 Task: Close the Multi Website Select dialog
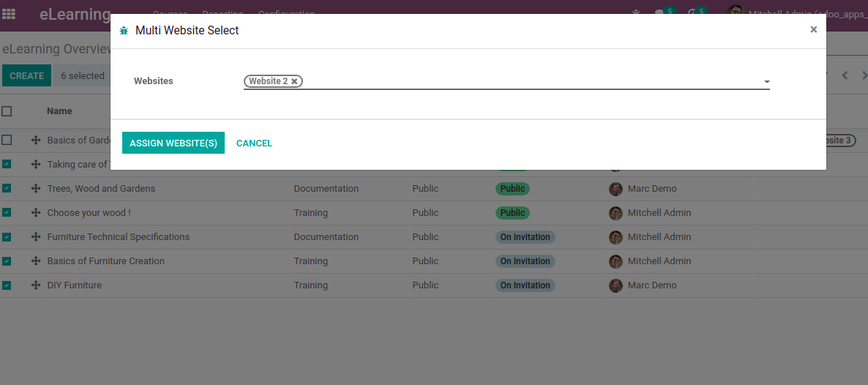click(813, 30)
